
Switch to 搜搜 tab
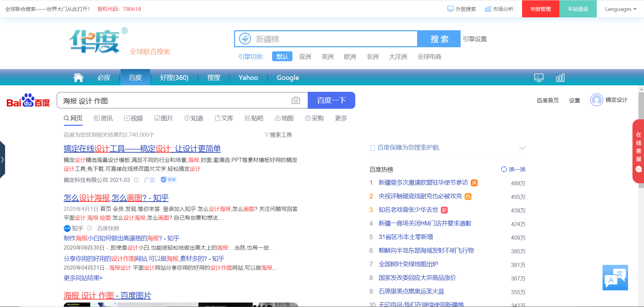(214, 78)
